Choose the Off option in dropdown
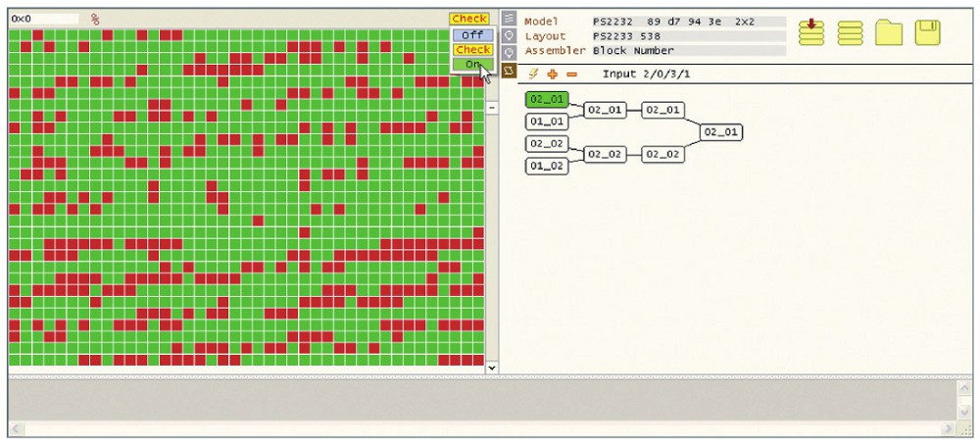Viewport: 980px width, 445px height. 471,35
